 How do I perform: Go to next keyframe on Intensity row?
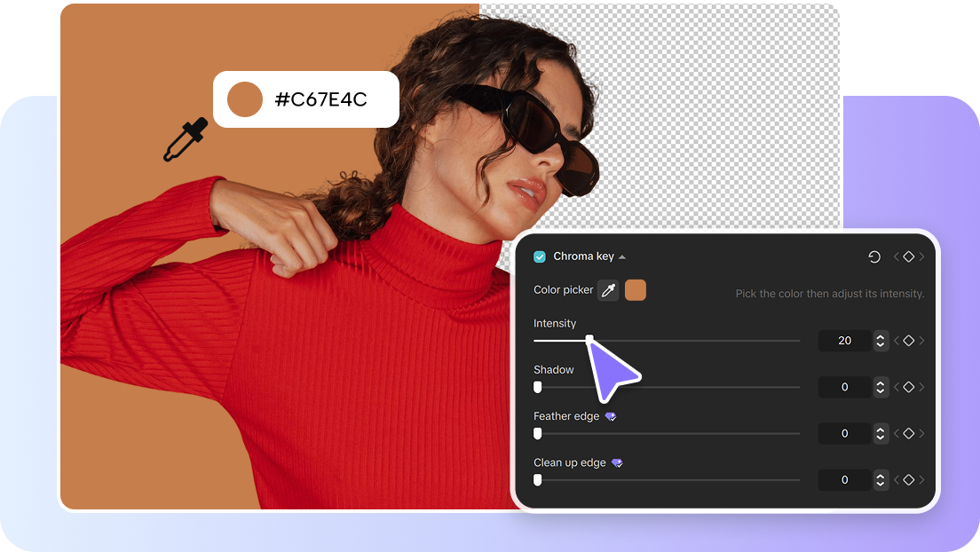(x=921, y=341)
